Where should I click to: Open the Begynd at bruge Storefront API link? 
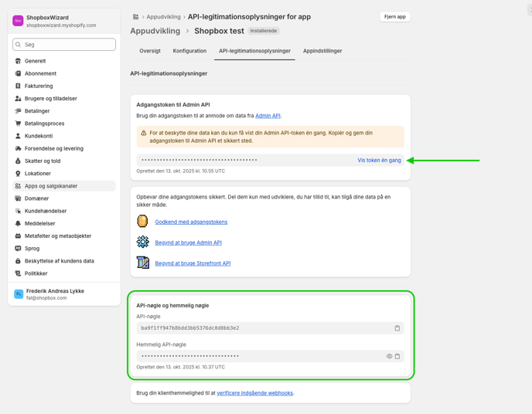coord(193,263)
